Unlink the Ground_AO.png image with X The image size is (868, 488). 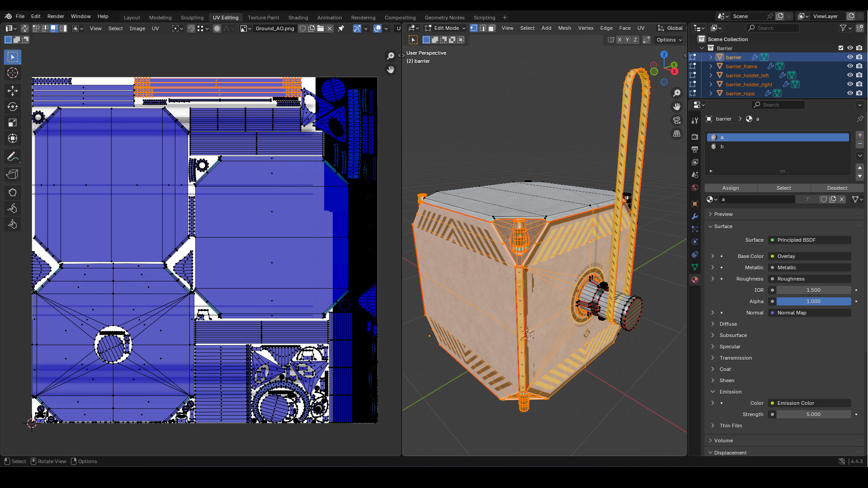pos(330,28)
